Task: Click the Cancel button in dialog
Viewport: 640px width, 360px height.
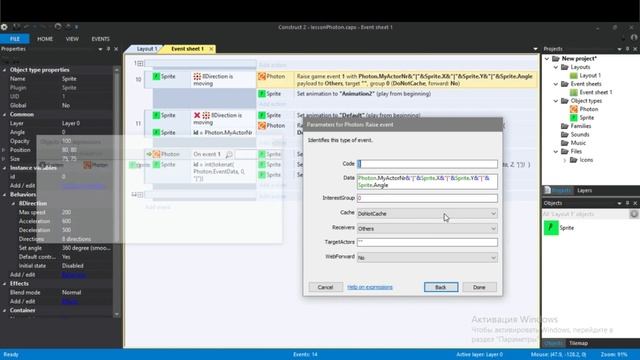Action: tap(325, 287)
